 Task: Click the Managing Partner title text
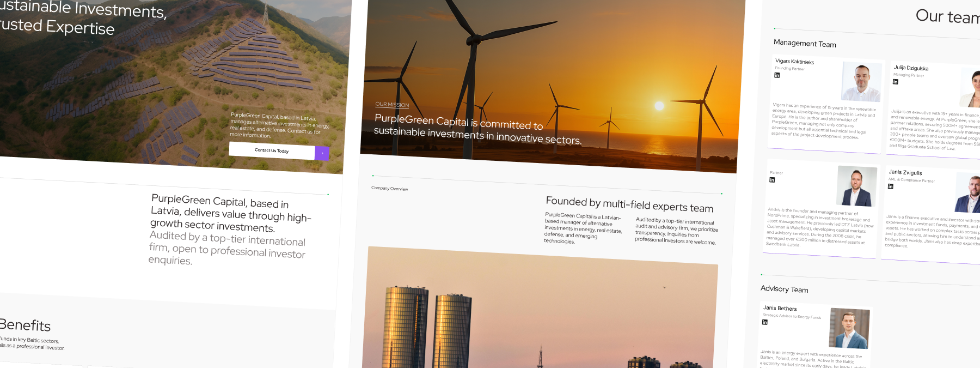tap(908, 75)
